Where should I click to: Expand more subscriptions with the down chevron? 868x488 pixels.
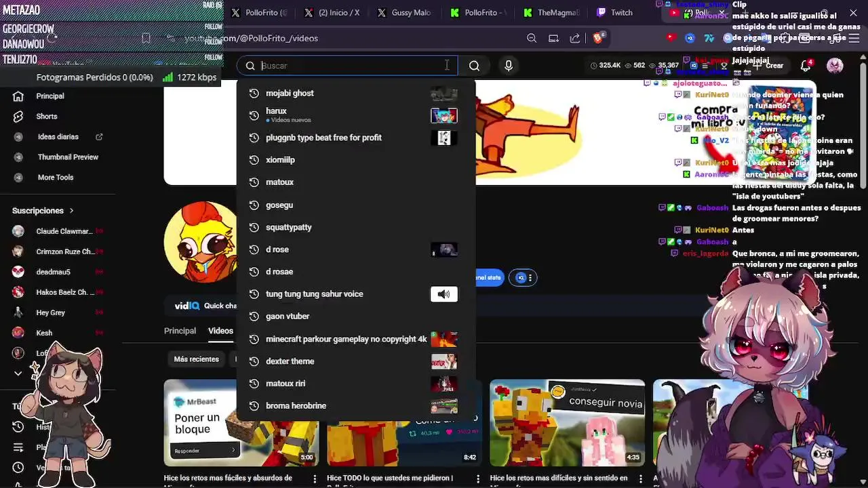point(18,373)
